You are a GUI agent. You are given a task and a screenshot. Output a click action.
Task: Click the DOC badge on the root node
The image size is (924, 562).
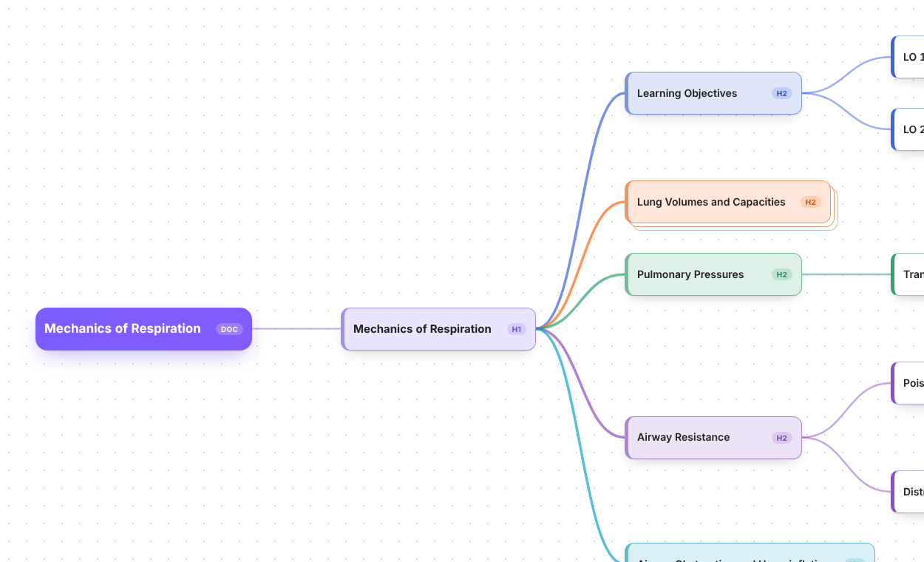pyautogui.click(x=229, y=329)
